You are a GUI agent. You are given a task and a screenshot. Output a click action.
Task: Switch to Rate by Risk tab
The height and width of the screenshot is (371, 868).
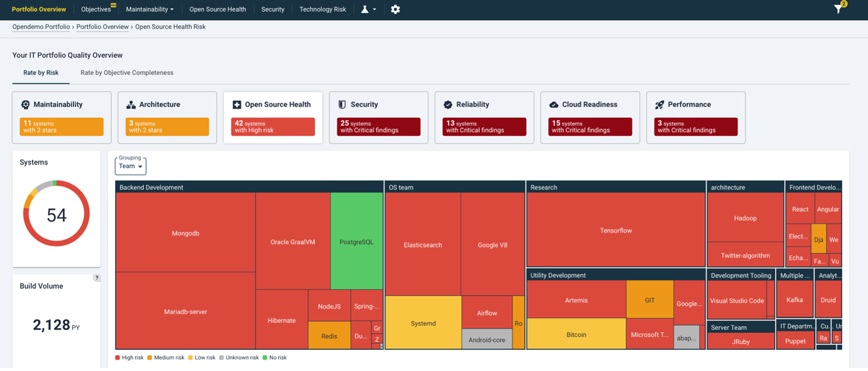[41, 73]
